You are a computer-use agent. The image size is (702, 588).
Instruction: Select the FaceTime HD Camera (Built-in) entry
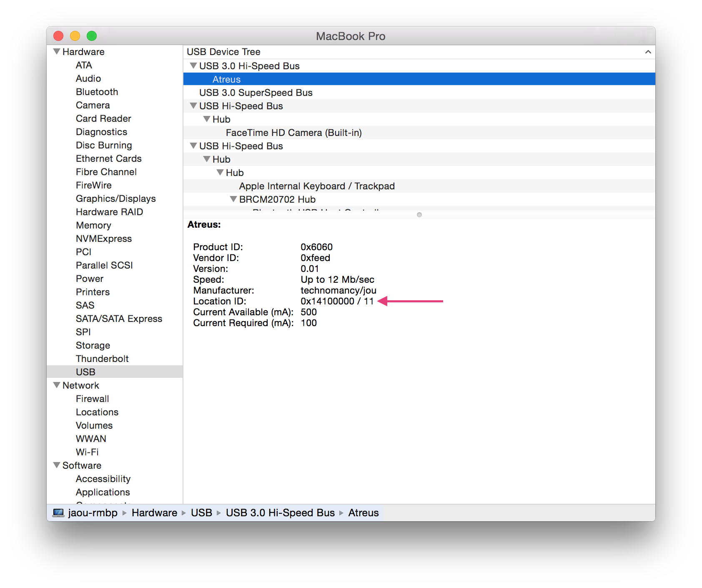point(294,133)
